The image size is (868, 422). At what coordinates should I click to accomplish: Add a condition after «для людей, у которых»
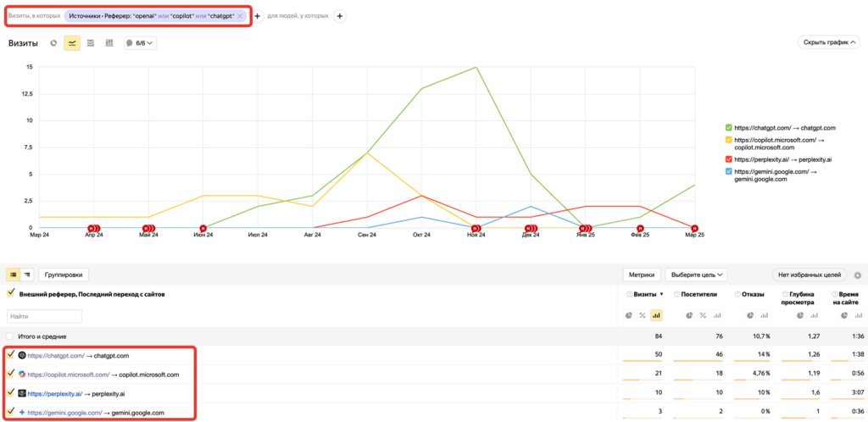coord(341,16)
